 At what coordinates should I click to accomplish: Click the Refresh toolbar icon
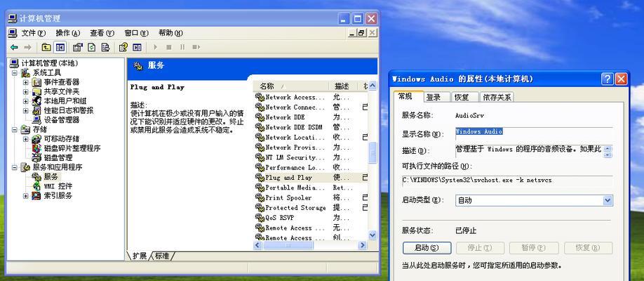92,47
